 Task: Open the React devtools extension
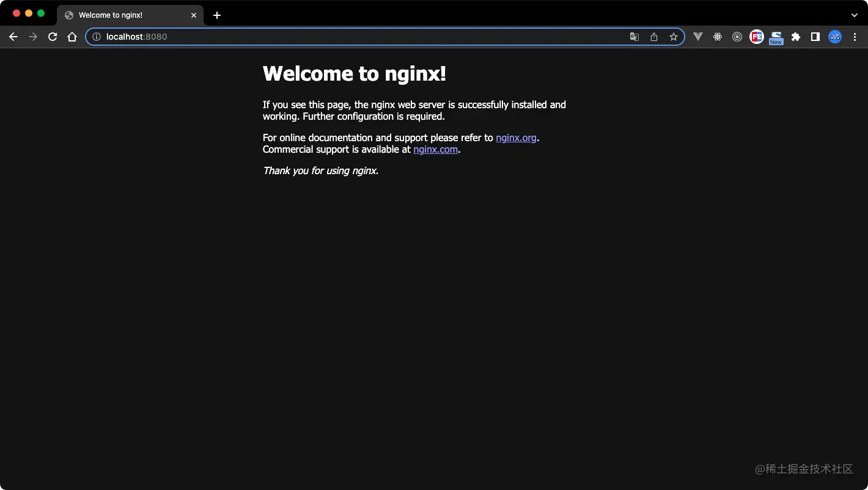(x=718, y=37)
